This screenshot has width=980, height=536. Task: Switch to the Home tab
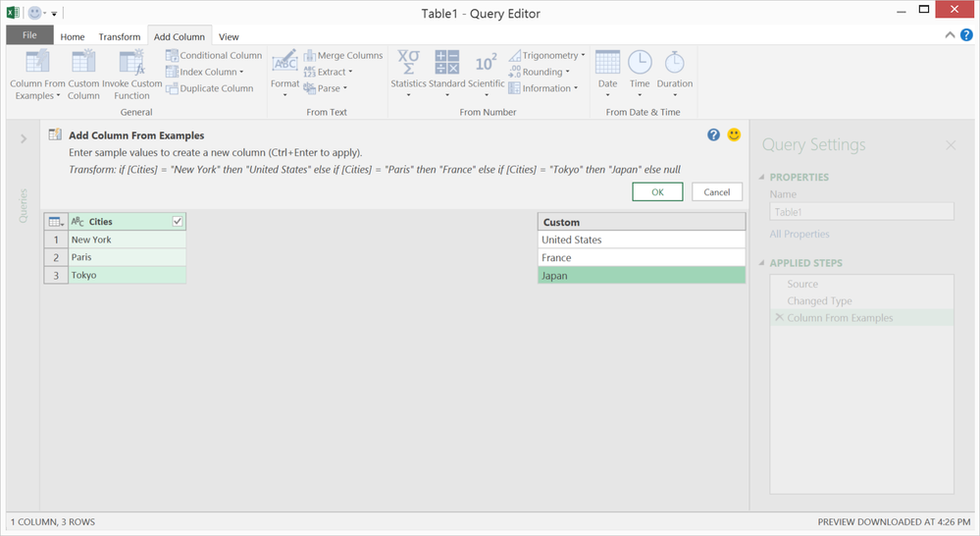pos(73,37)
